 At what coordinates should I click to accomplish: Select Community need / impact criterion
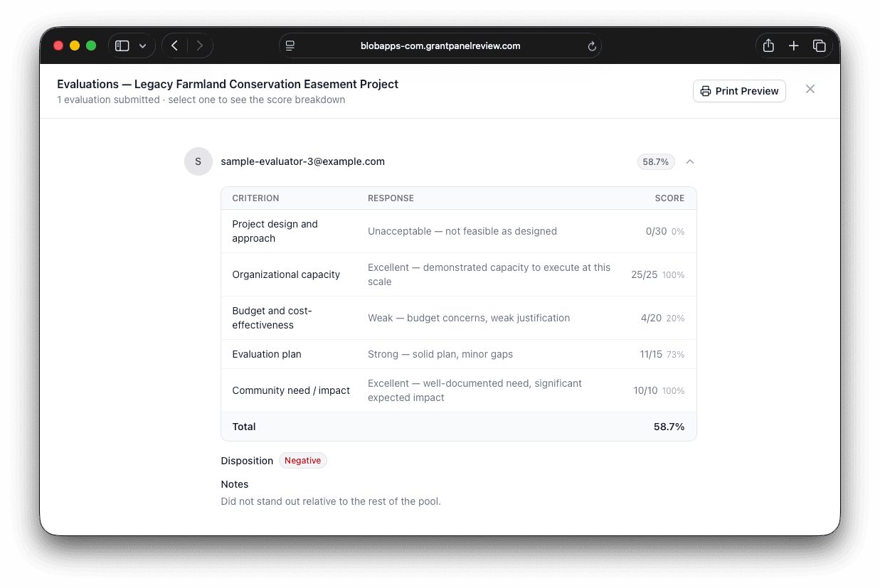pyautogui.click(x=291, y=390)
